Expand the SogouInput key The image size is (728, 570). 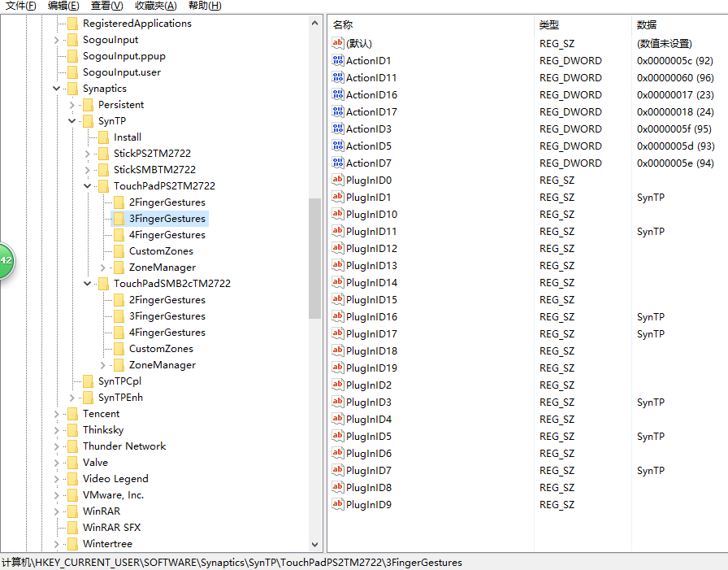tap(57, 40)
